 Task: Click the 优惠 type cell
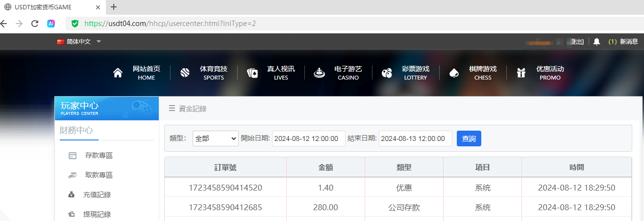pos(404,188)
